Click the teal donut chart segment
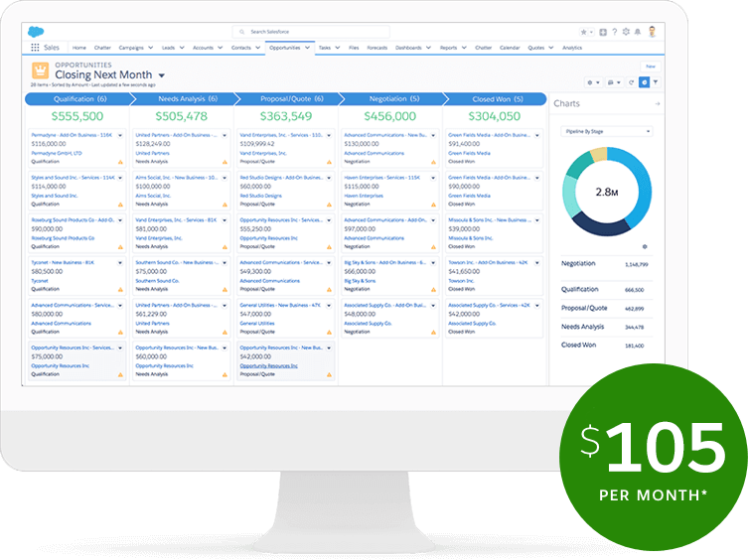Image resolution: width=748 pixels, height=560 pixels. click(580, 165)
